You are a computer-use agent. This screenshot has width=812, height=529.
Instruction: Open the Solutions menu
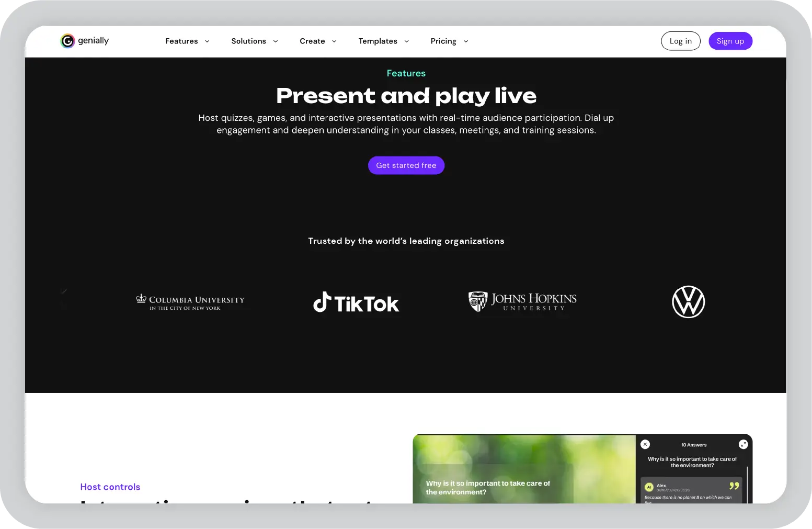coord(249,41)
